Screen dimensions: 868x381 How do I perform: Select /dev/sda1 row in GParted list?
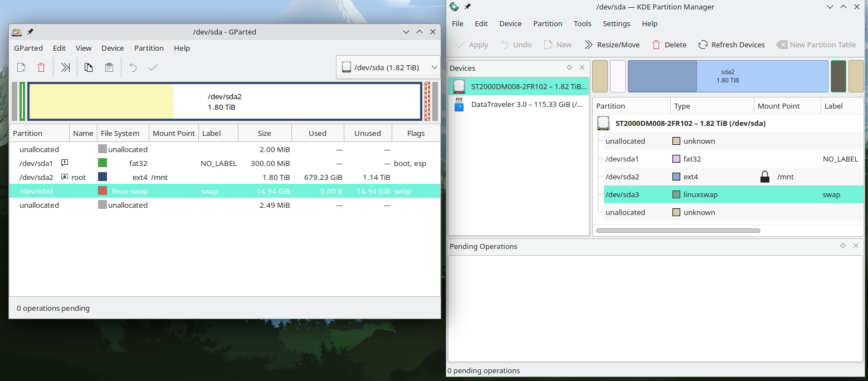225,163
